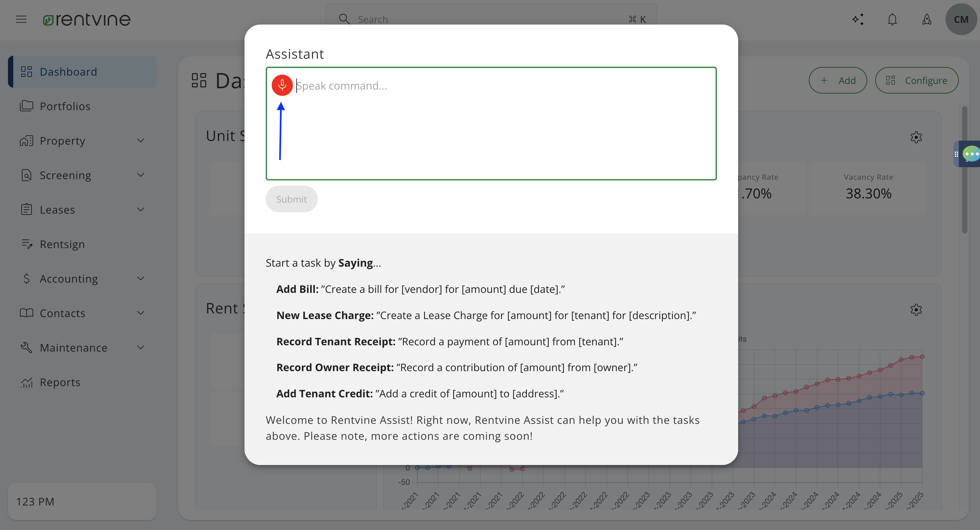Screen dimensions: 980x530
Task: Open the notifications bell
Action: point(892,19)
